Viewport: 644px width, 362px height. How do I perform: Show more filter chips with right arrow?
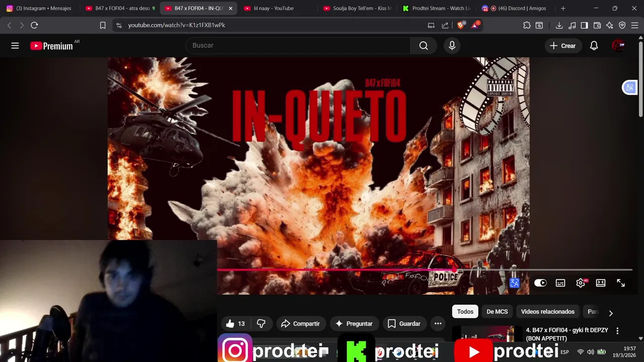(x=611, y=313)
